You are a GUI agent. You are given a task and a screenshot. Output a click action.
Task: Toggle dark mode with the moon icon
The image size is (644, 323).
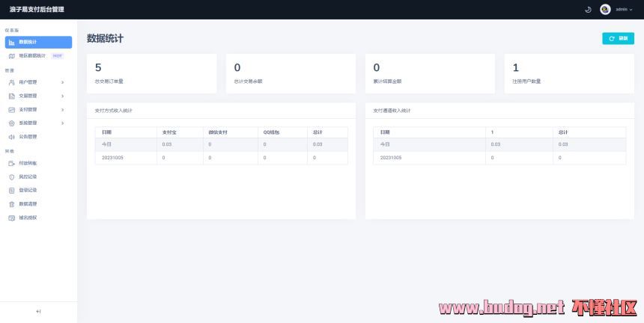coord(588,10)
